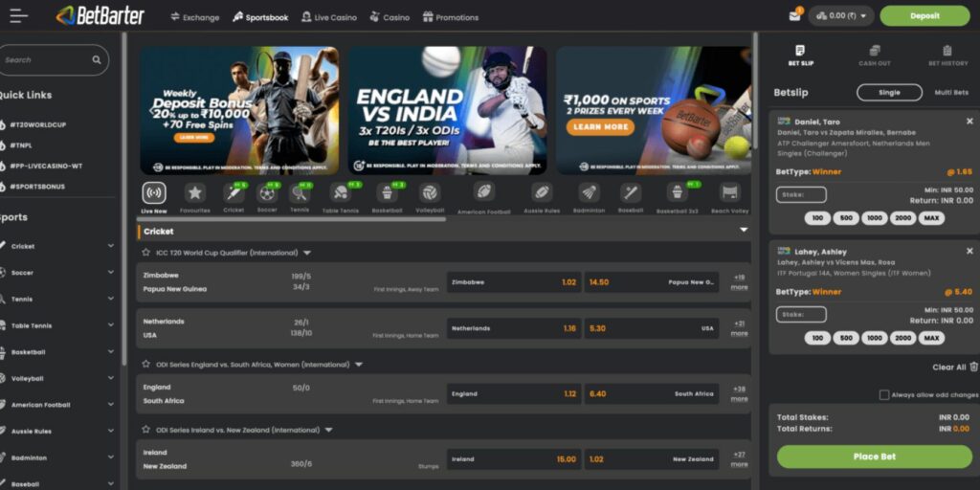Open the messages envelope icon
This screenshot has height=490, width=980.
[x=794, y=16]
